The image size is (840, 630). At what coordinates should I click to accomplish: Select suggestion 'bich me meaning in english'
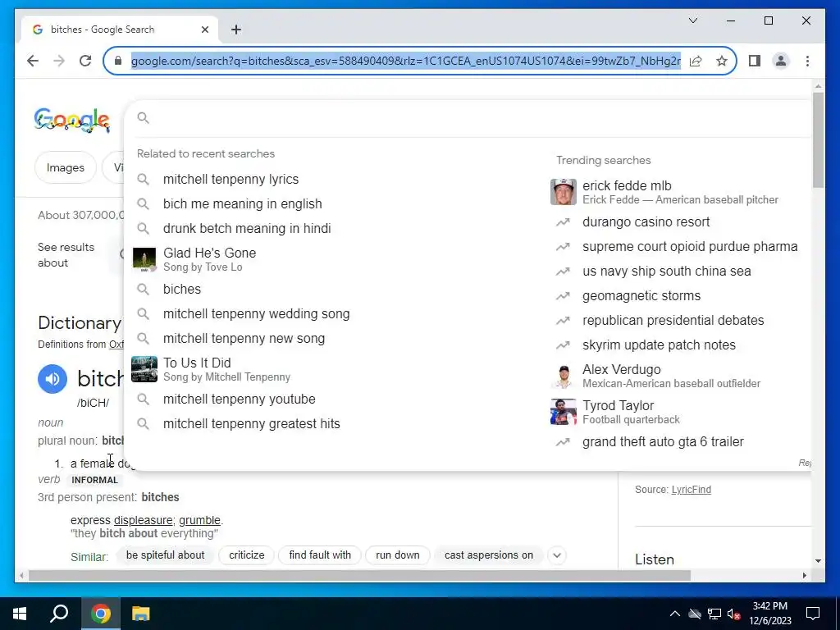[x=243, y=203]
